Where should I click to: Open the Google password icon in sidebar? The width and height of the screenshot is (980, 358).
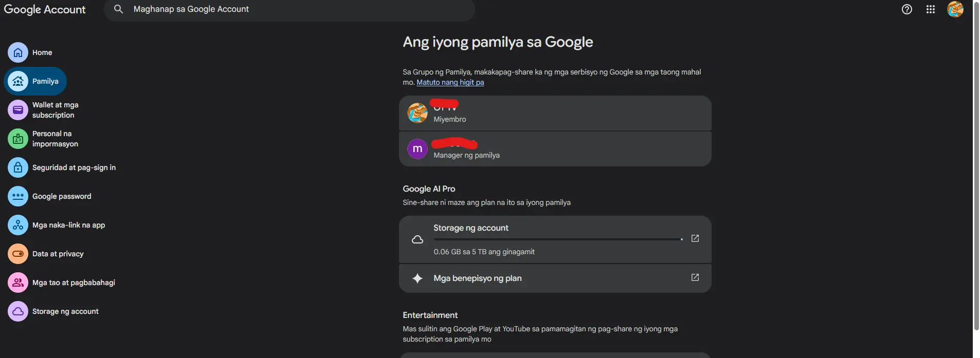[18, 196]
